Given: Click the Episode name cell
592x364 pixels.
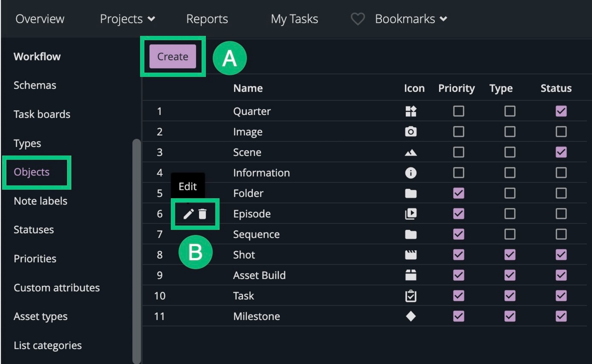Looking at the screenshot, I should coord(252,214).
